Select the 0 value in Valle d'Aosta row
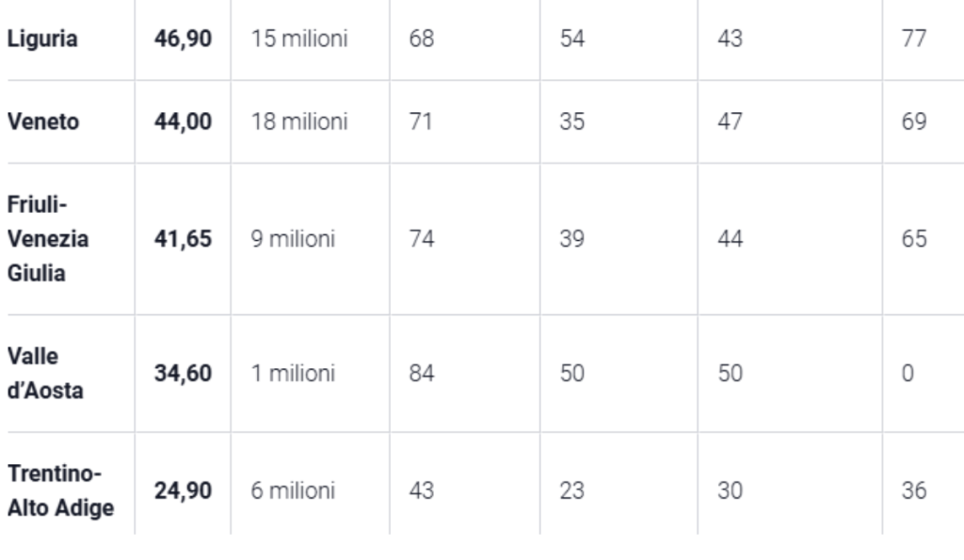The width and height of the screenshot is (964, 560). (908, 374)
